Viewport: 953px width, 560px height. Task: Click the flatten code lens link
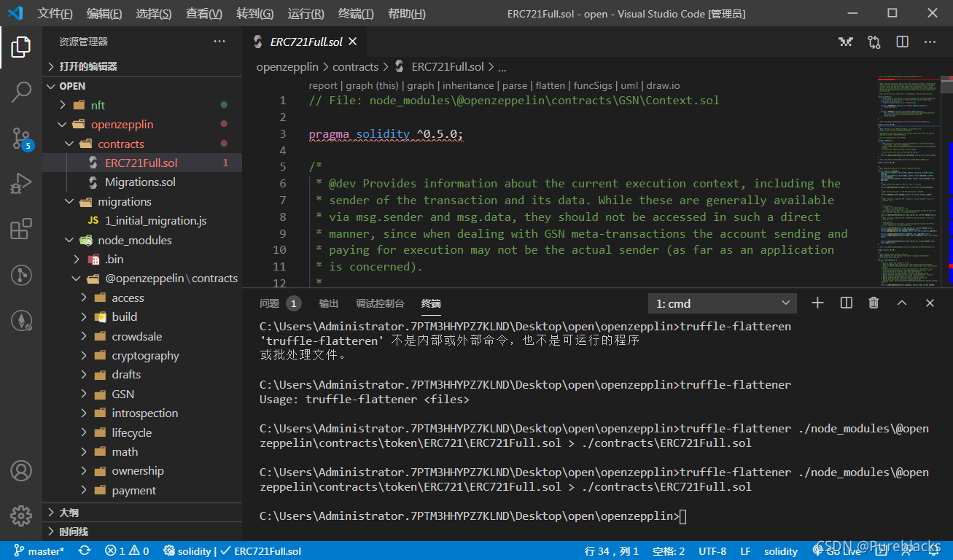pos(551,85)
